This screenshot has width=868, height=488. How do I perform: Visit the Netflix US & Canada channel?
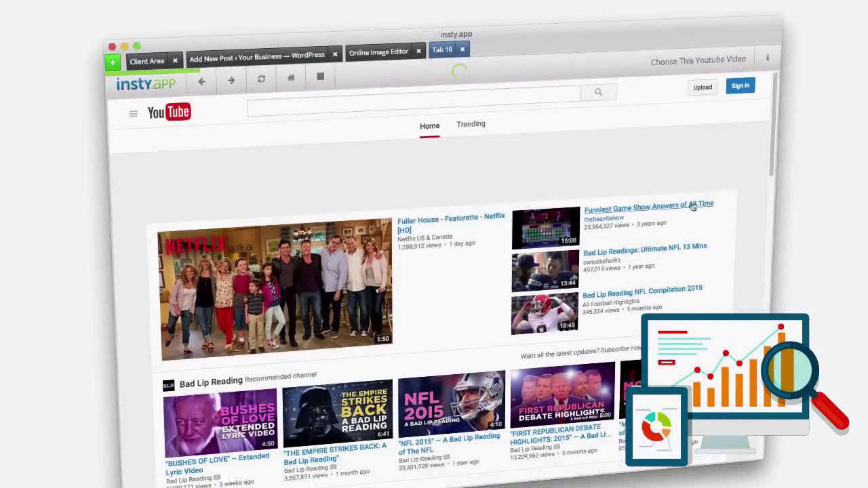(425, 238)
